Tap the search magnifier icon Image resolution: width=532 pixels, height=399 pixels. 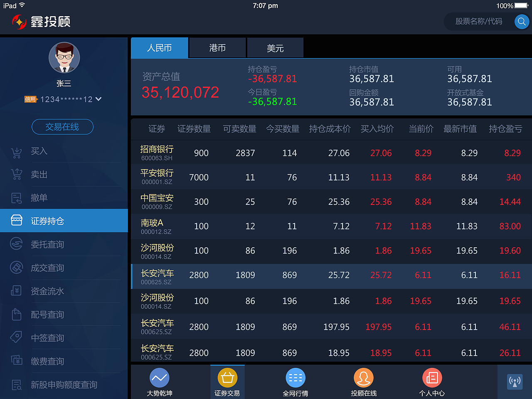click(522, 22)
